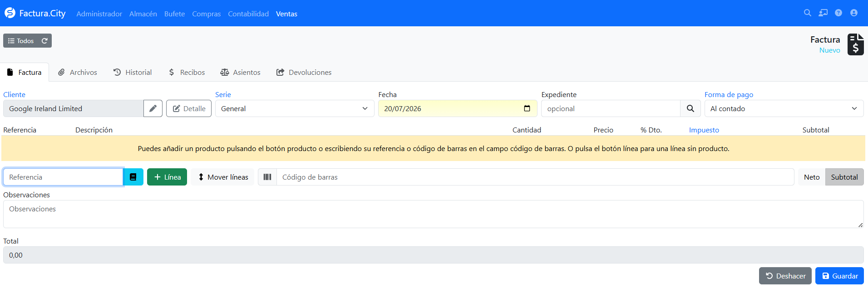Open the Administrador menu
The width and height of the screenshot is (868, 298).
pyautogui.click(x=99, y=14)
